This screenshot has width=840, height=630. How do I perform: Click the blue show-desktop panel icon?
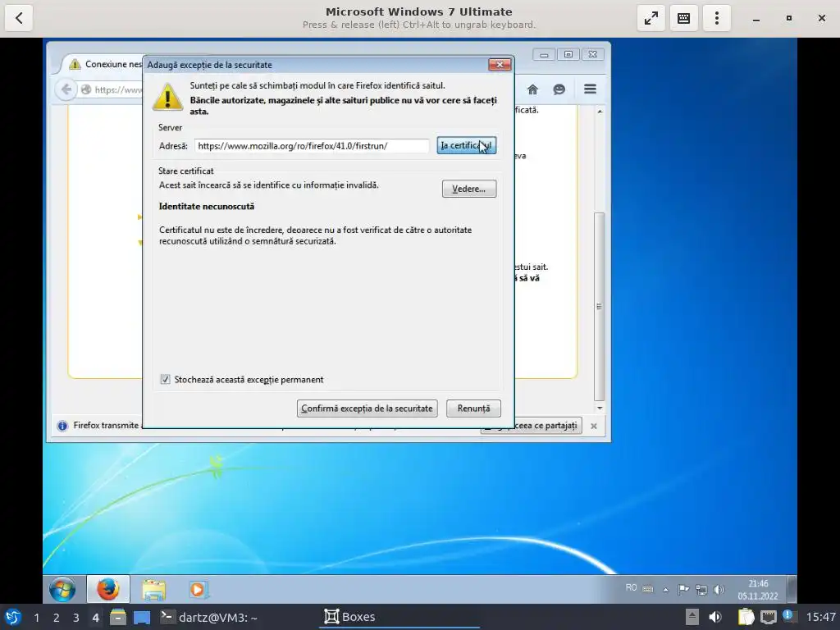click(142, 618)
